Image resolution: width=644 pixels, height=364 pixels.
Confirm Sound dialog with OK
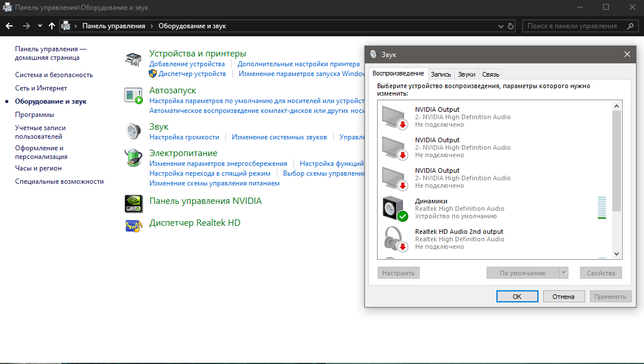[x=517, y=296]
